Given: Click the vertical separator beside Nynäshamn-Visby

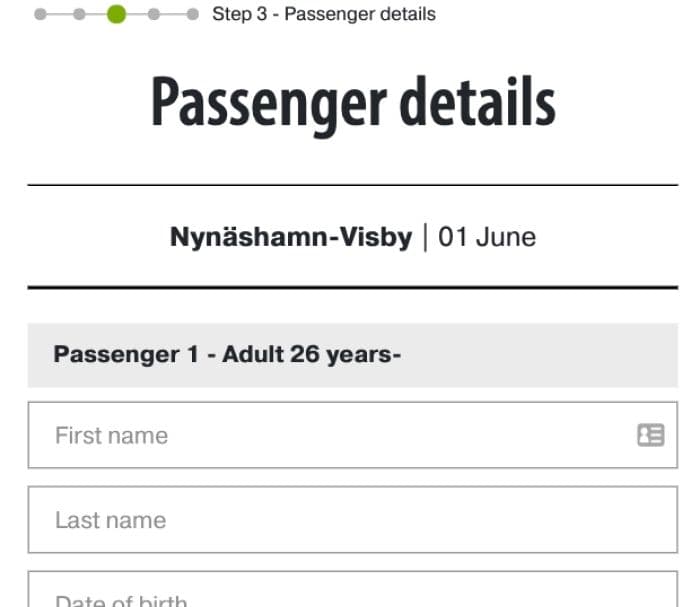Looking at the screenshot, I should (425, 238).
